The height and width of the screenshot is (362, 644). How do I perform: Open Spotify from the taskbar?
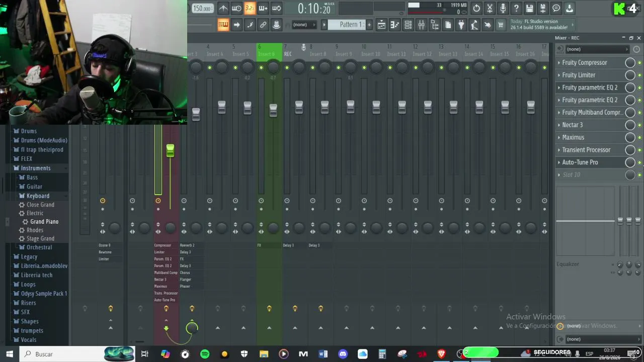[205, 354]
